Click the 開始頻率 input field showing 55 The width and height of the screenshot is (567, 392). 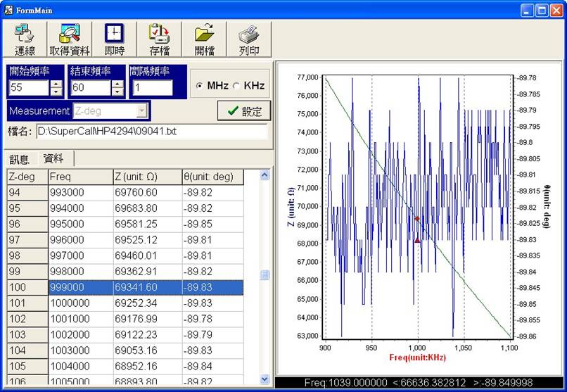point(29,87)
